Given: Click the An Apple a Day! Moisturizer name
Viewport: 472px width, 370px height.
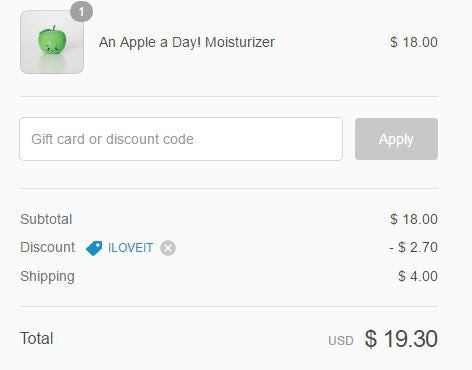Looking at the screenshot, I should point(187,42).
